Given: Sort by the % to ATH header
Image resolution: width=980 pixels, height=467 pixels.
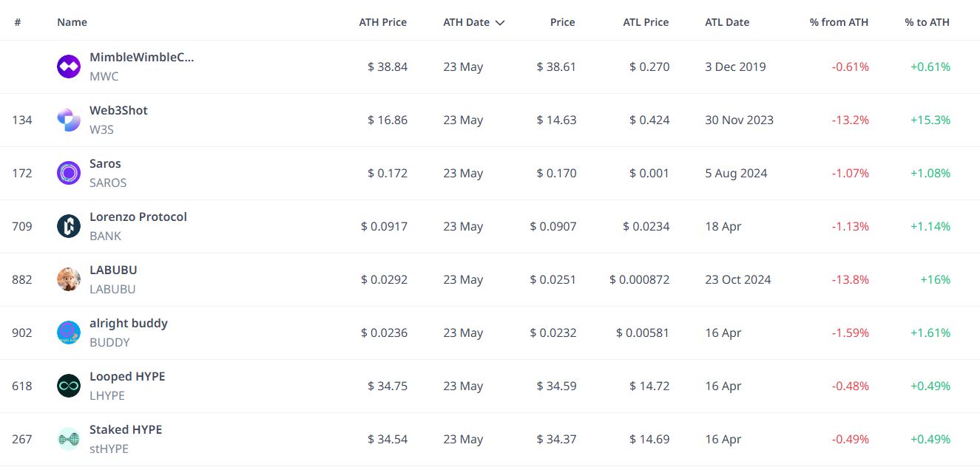Looking at the screenshot, I should click(x=927, y=22).
